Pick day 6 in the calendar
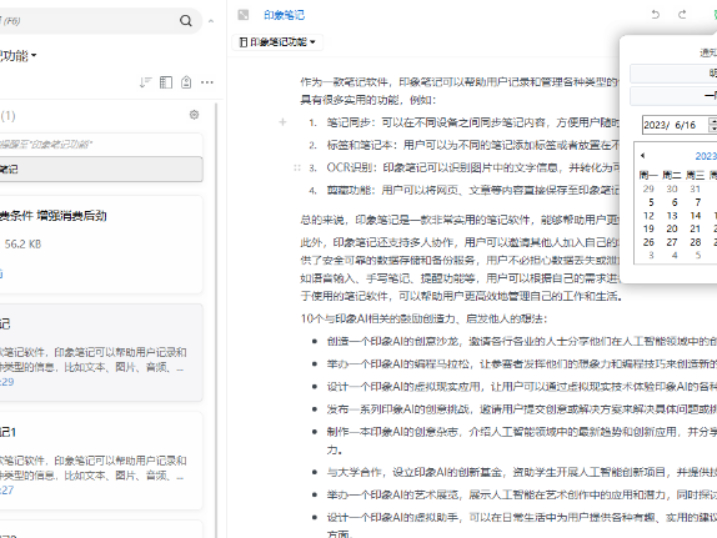The width and height of the screenshot is (717, 538). pyautogui.click(x=674, y=202)
